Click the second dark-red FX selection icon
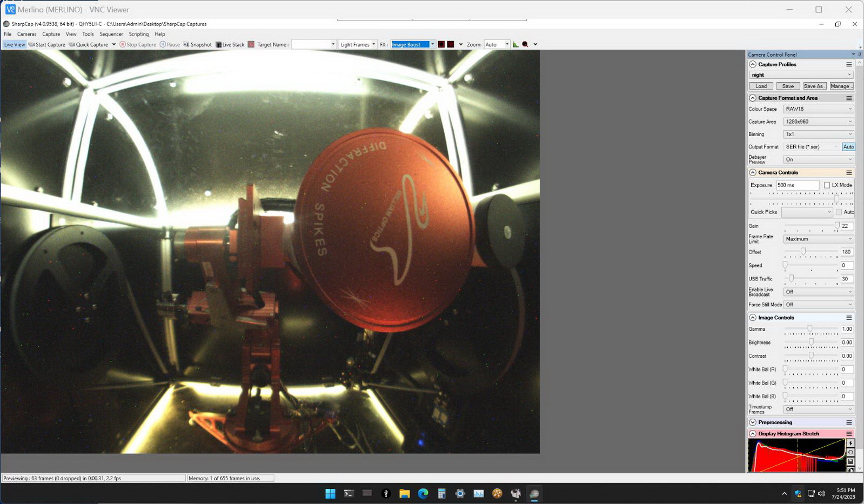The width and height of the screenshot is (864, 504). point(451,44)
